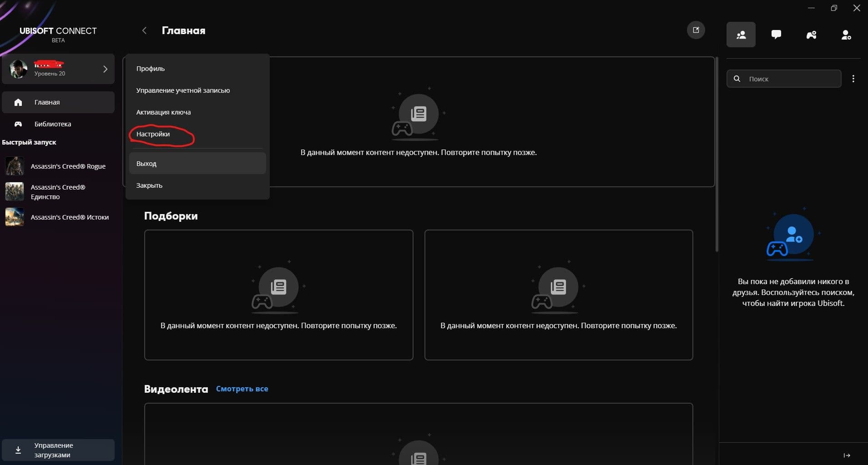Image resolution: width=868 pixels, height=465 pixels.
Task: Click the back arrow near Главная
Action: [144, 30]
